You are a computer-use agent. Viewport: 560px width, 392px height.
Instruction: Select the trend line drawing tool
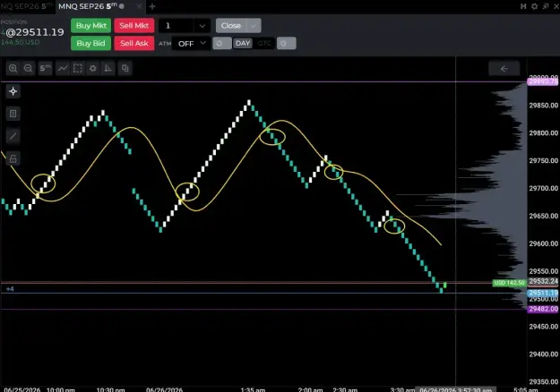[13, 136]
